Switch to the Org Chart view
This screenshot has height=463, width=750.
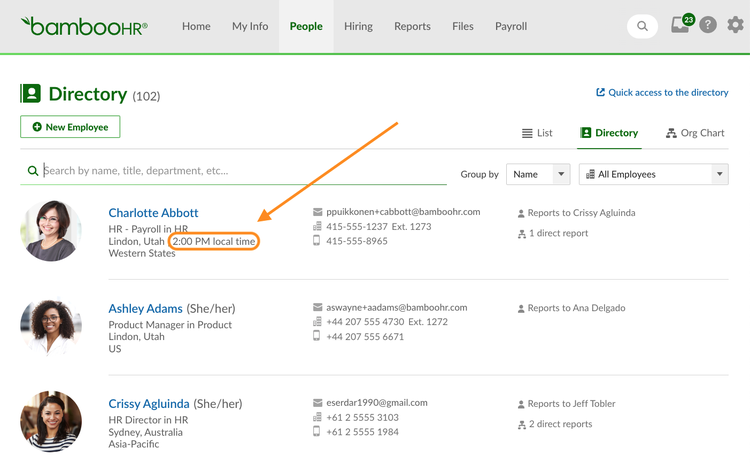point(695,133)
